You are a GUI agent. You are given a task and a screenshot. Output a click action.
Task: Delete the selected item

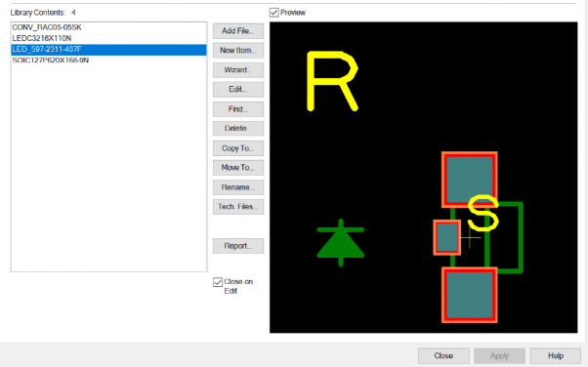(238, 129)
